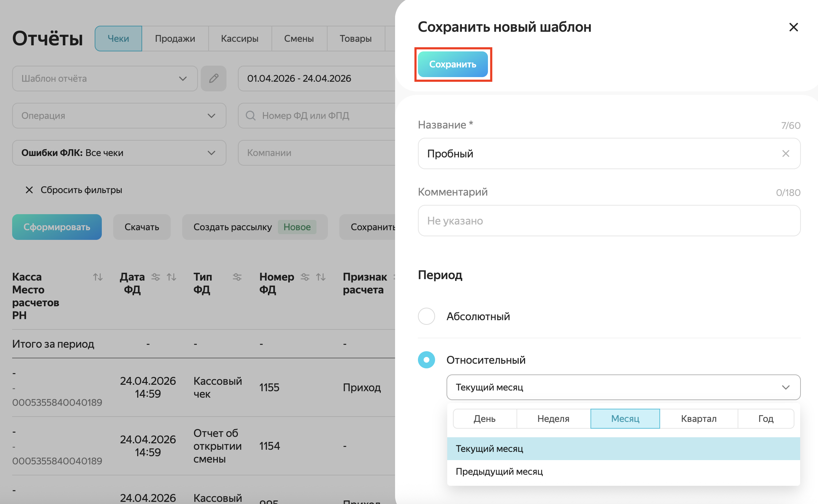Viewport: 818px width, 504px height.
Task: Close the save template panel
Action: coord(793,27)
